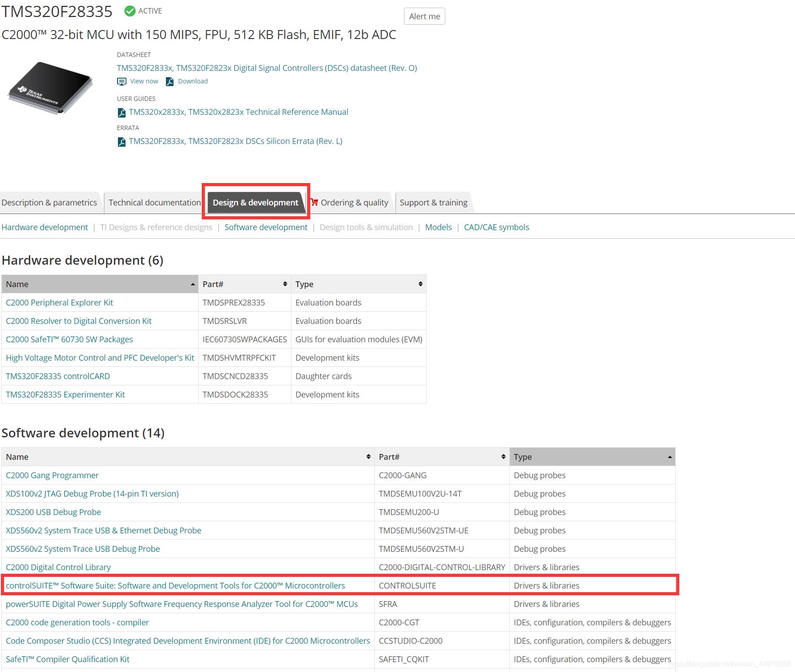Sort software table by Part# column
Image resolution: width=795 pixels, height=672 pixels.
point(442,457)
